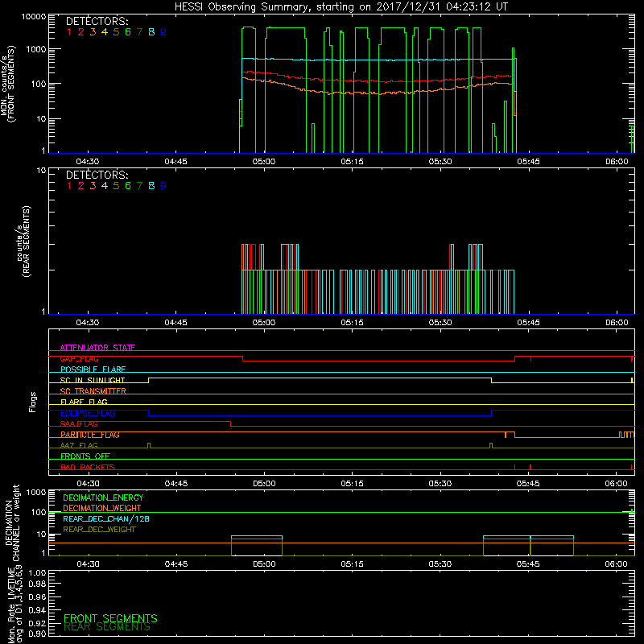
Task: Click the counts/s (REAR SEGMENTS) axis title
Action: click(x=23, y=242)
